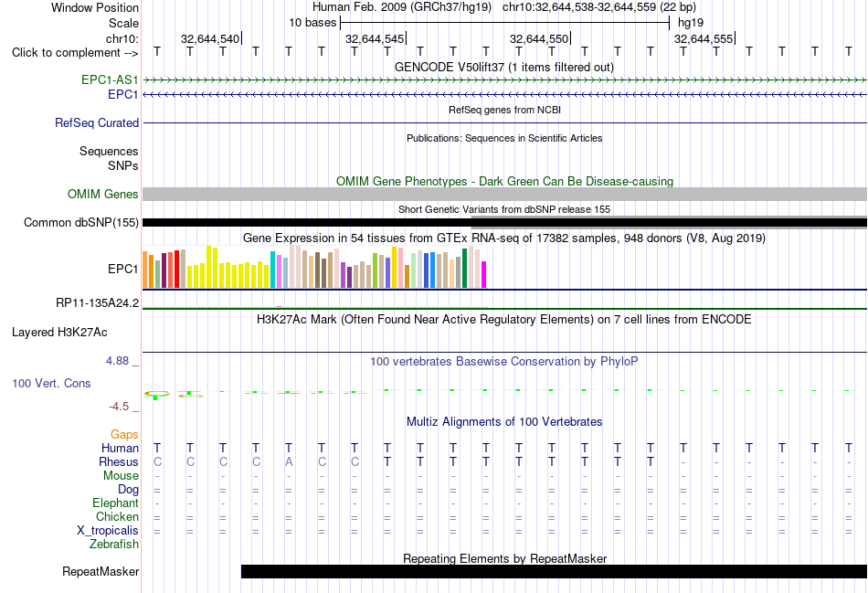
Task: Select the Mouse species row label
Action: 121,476
